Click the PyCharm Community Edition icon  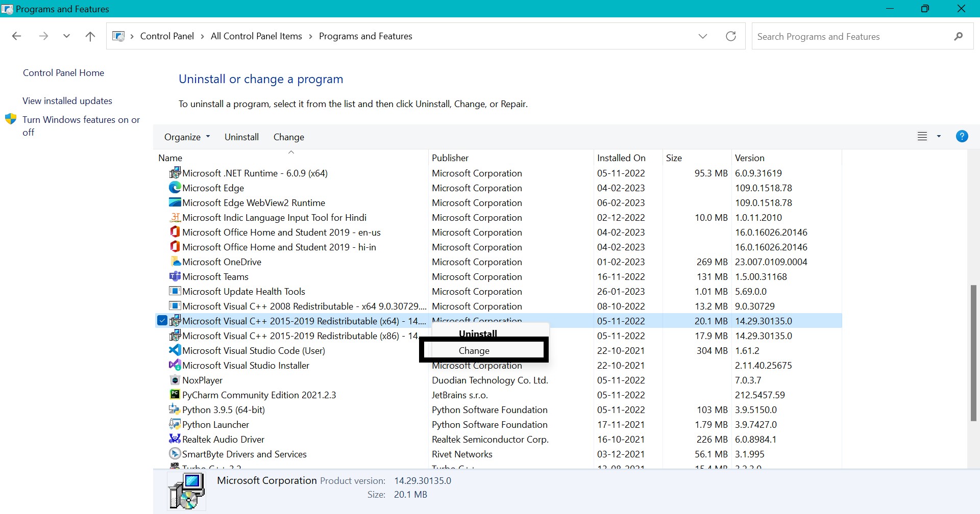175,395
